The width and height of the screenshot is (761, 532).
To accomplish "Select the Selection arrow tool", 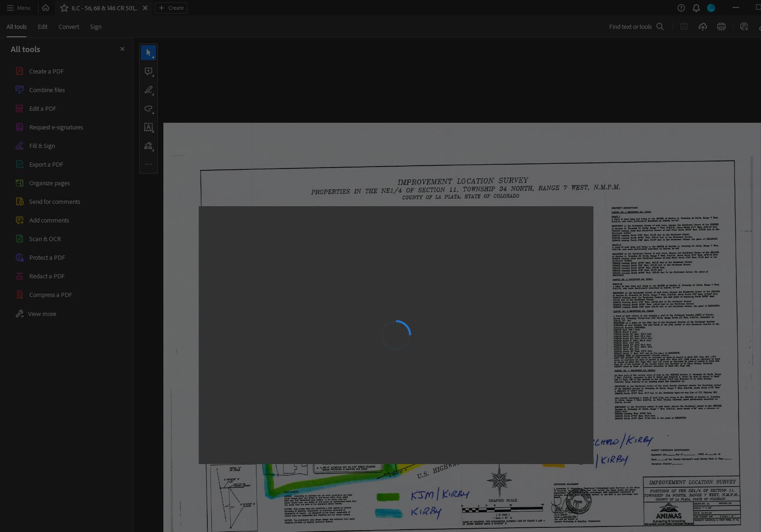I will tap(148, 53).
